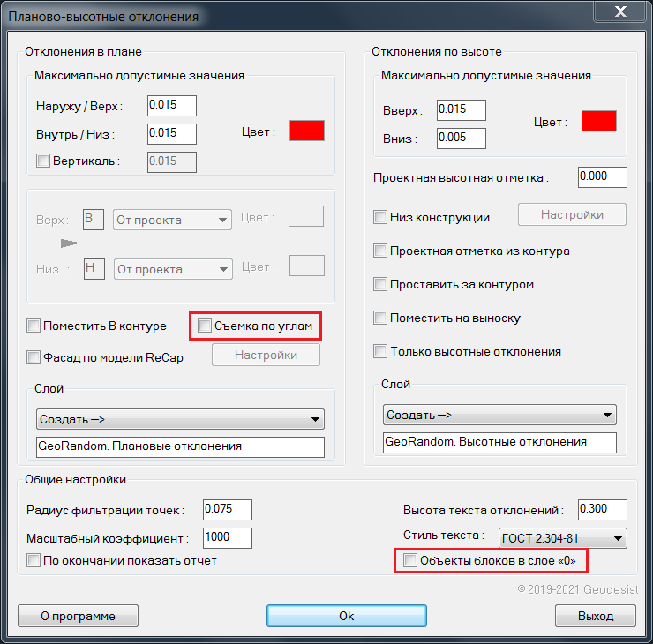Click the Радиус фильтрации точек field
The image size is (653, 644).
(x=227, y=510)
